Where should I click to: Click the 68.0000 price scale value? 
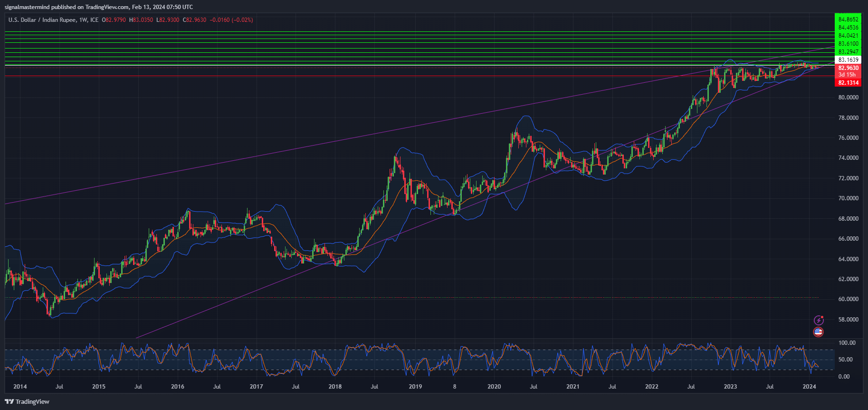point(848,219)
